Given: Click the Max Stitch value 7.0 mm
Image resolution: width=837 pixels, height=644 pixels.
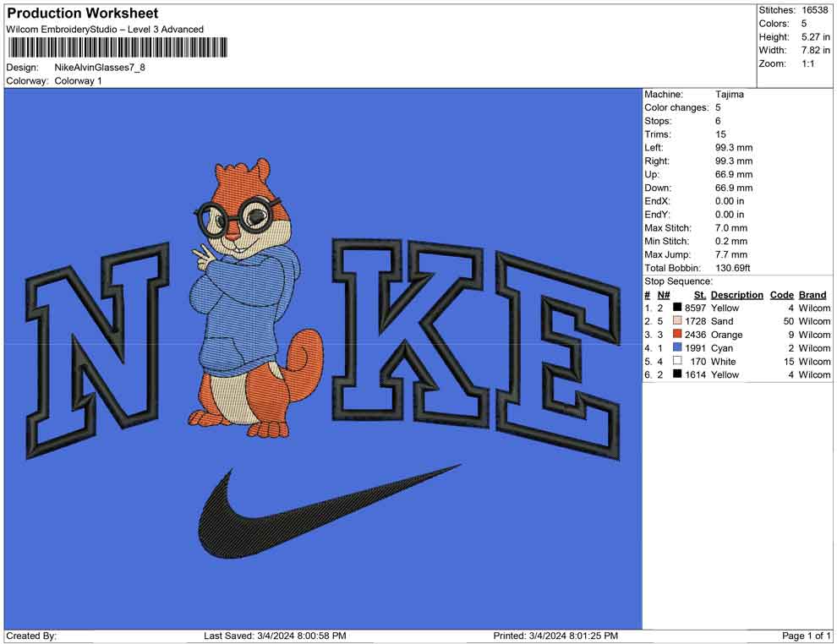Looking at the screenshot, I should (731, 227).
